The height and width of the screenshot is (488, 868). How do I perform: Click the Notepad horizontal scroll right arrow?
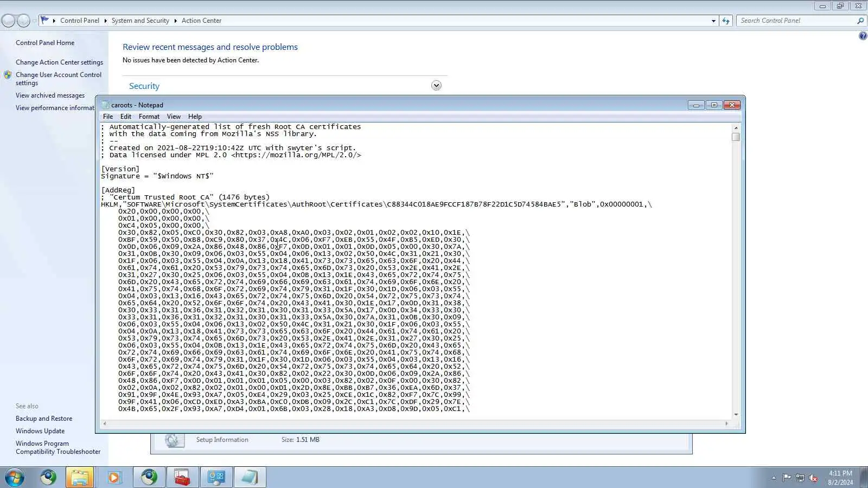[726, 423]
